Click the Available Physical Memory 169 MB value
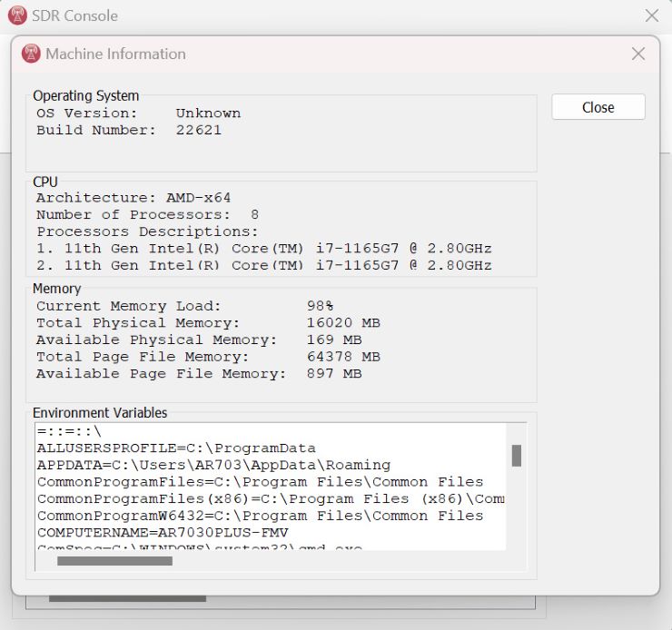Screen dimensions: 672x630 coord(334,340)
